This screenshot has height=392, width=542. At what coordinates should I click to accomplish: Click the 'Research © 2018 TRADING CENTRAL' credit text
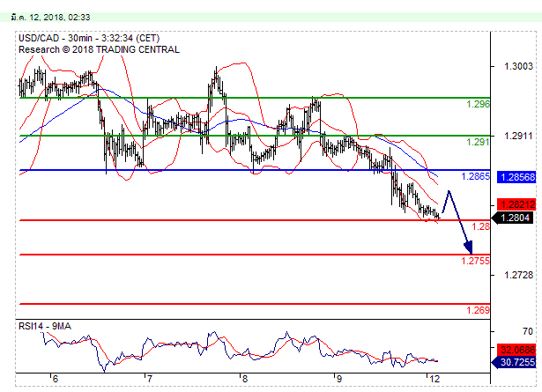tap(99, 49)
